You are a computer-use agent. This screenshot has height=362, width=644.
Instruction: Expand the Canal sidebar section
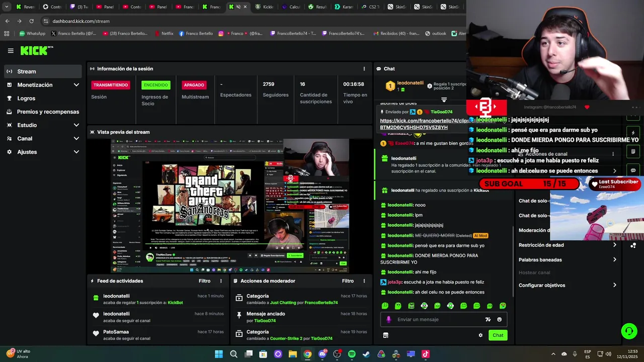point(76,138)
